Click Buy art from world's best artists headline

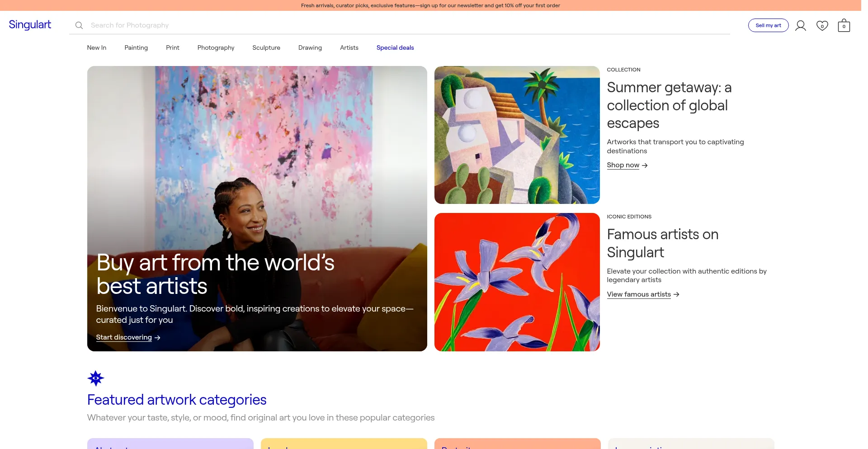pyautogui.click(x=215, y=274)
